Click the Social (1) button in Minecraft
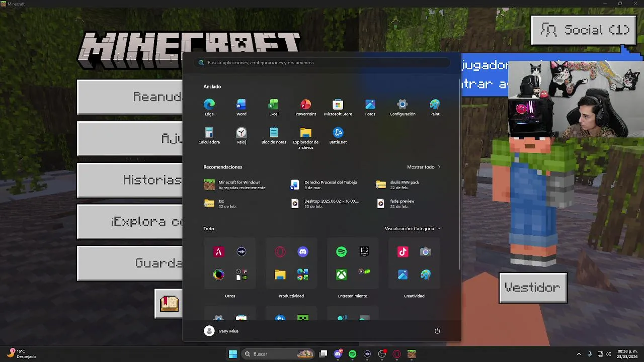 point(584,30)
